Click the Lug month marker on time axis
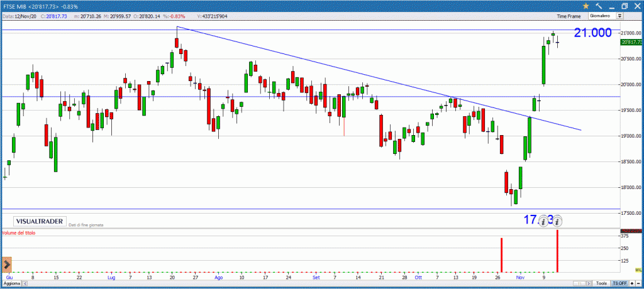644x289 pixels. pyautogui.click(x=111, y=277)
